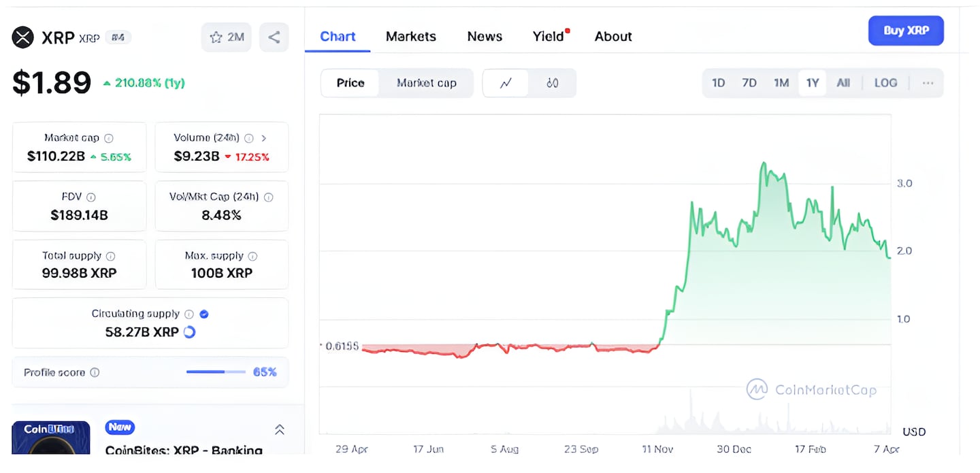Open Circulating supply info icon

click(189, 314)
